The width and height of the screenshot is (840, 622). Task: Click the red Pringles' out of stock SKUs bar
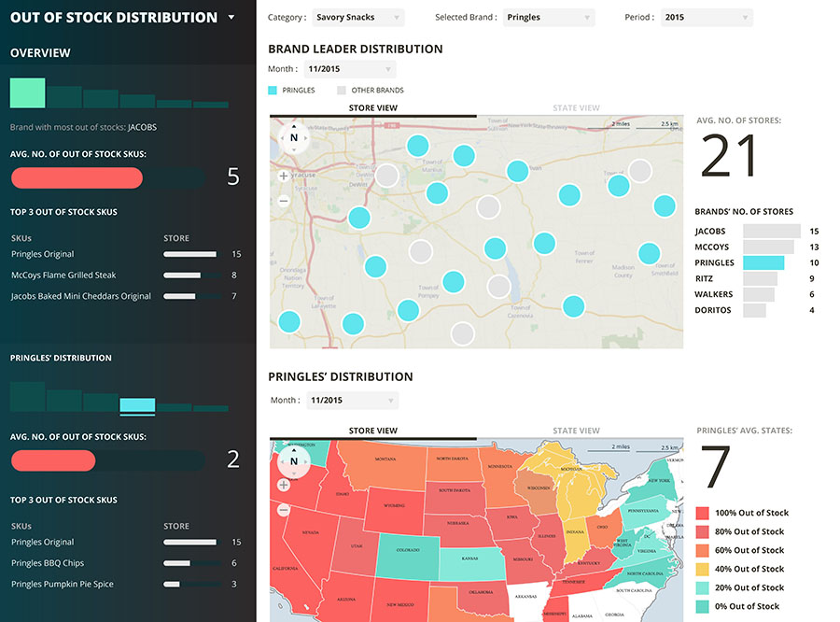pyautogui.click(x=53, y=460)
